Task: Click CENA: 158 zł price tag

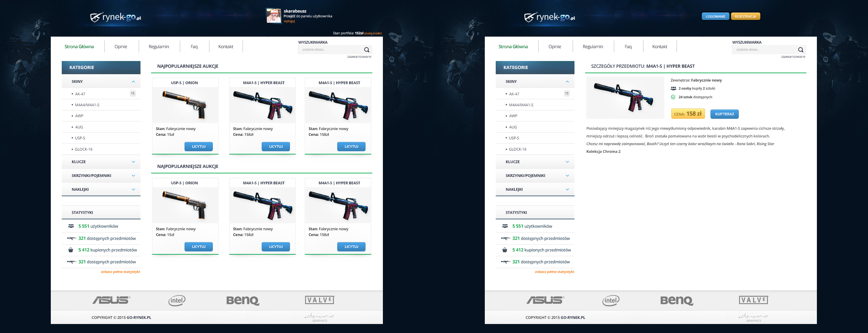Action: 688,114
